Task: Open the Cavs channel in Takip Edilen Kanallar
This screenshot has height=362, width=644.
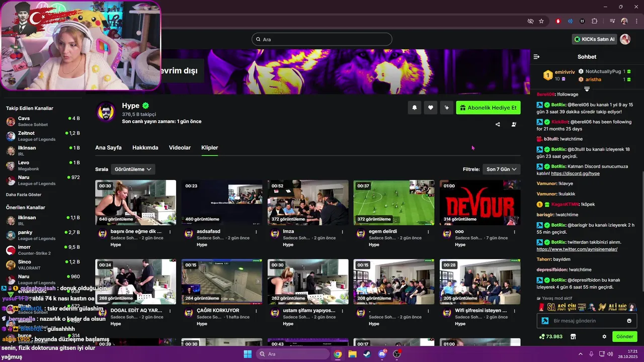Action: [x=43, y=121]
